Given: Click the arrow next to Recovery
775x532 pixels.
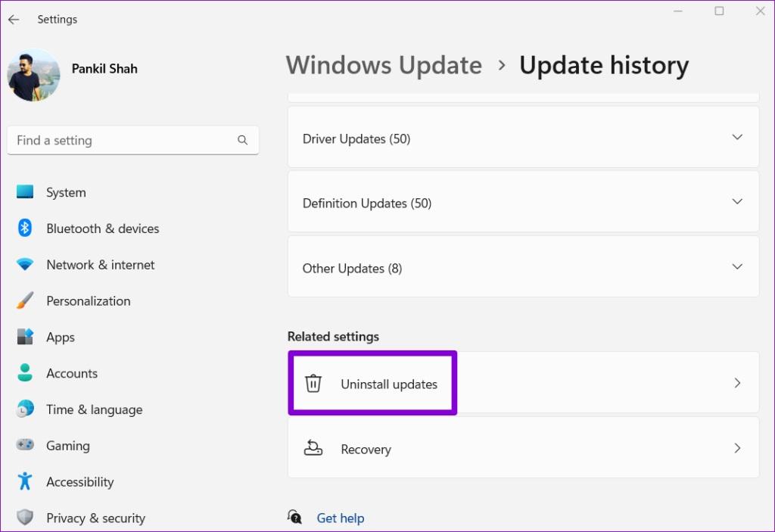Looking at the screenshot, I should (x=737, y=448).
